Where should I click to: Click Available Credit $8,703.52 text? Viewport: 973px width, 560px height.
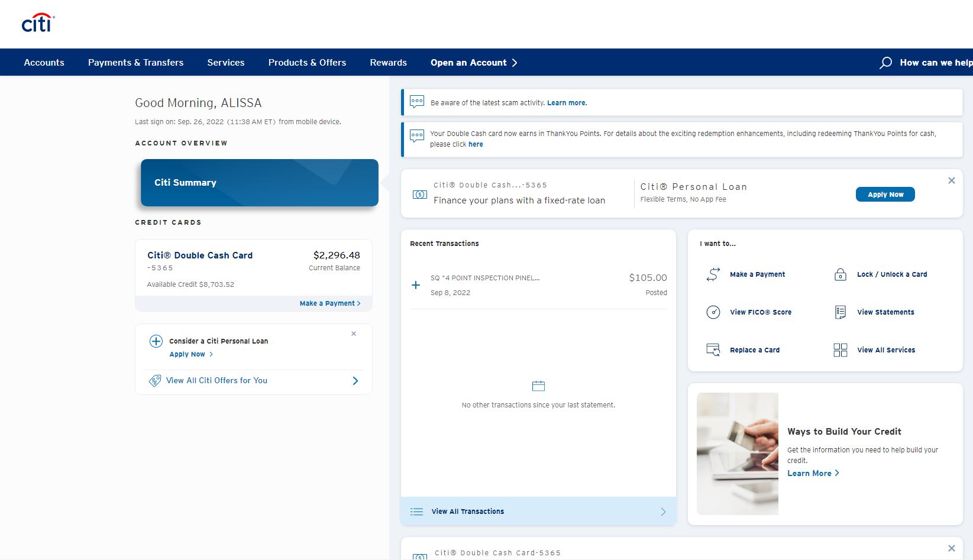pos(190,284)
